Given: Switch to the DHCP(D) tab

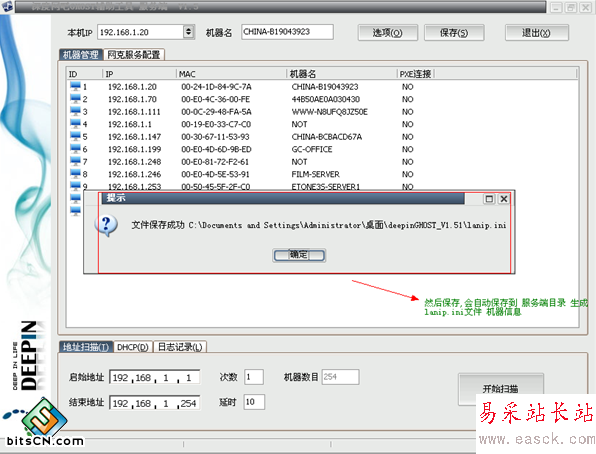Looking at the screenshot, I should [133, 347].
